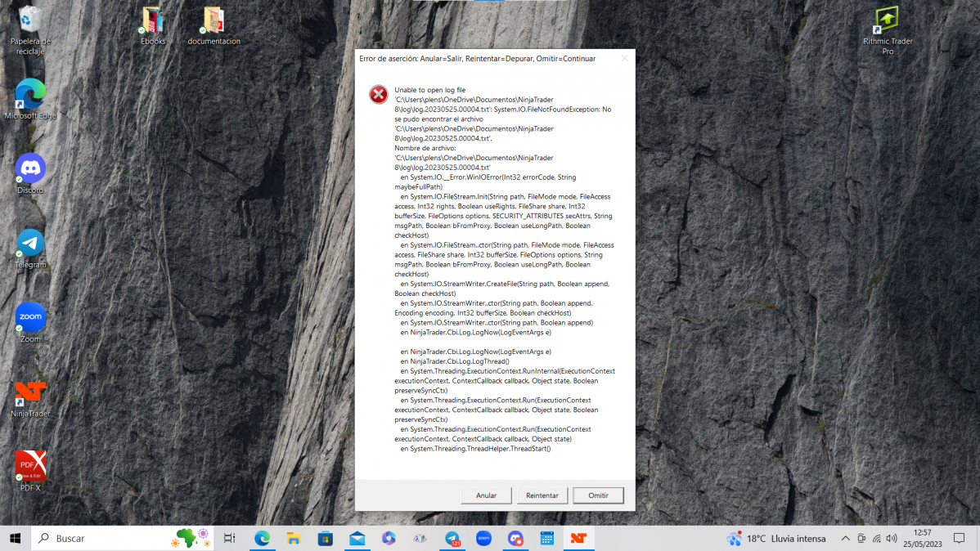Open the Windows Start menu
The image size is (980, 551).
pyautogui.click(x=15, y=539)
